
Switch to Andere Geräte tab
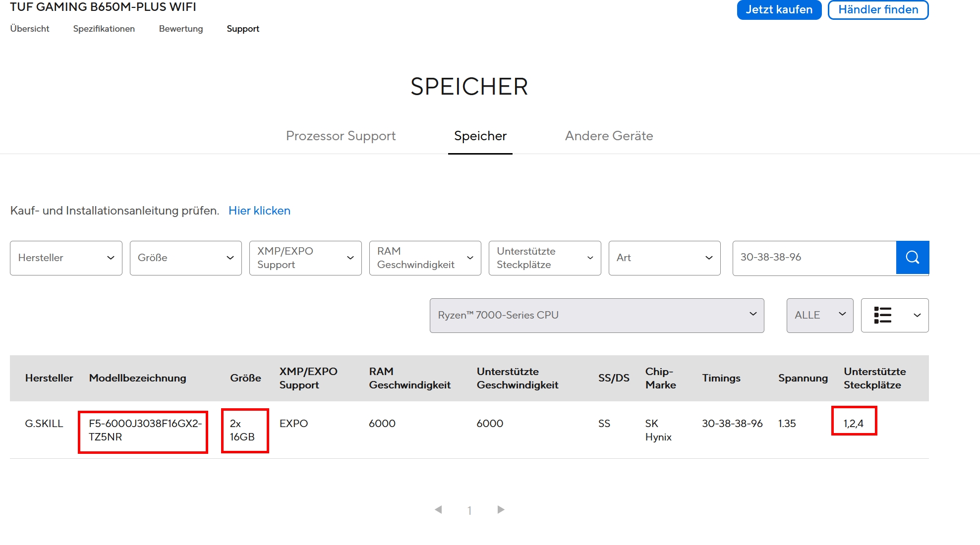point(609,136)
